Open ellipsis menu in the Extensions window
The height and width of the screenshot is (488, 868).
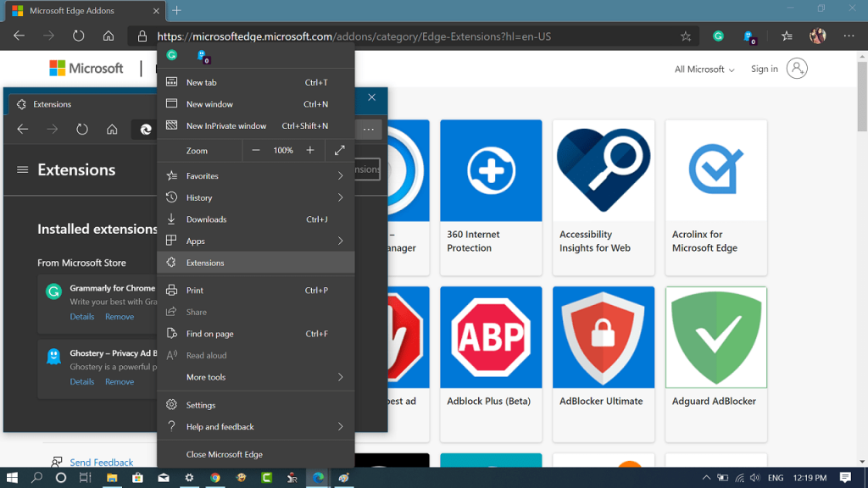coord(369,130)
